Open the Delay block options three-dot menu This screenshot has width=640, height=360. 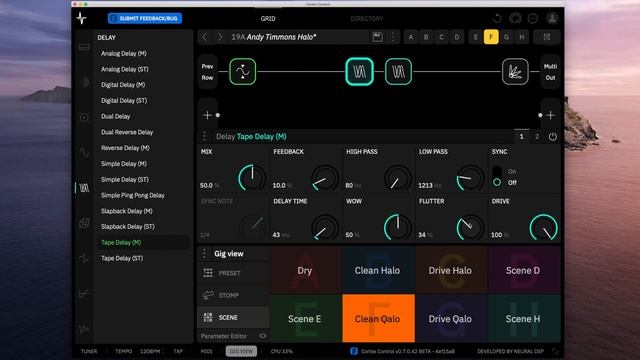tap(204, 136)
